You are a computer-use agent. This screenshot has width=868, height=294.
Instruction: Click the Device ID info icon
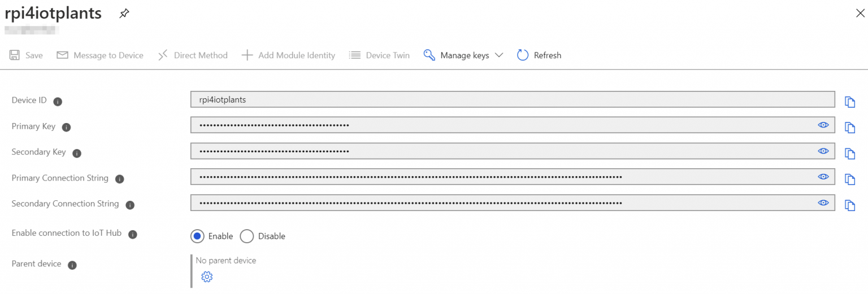pyautogui.click(x=58, y=102)
